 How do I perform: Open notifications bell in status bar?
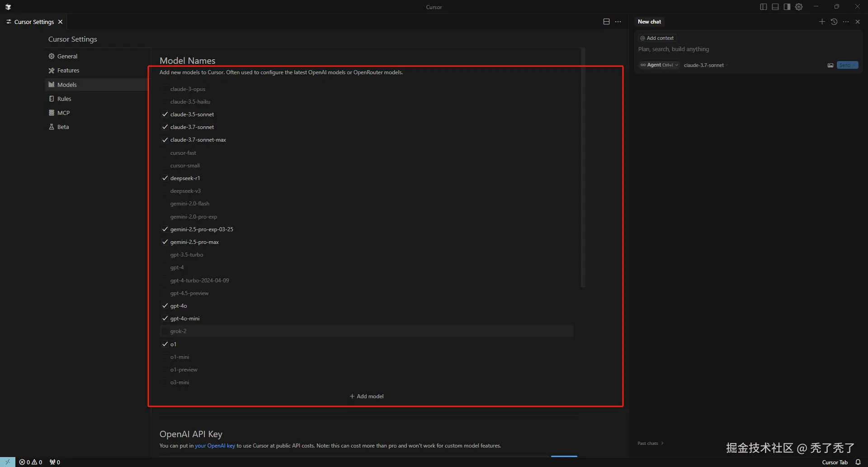click(x=858, y=462)
